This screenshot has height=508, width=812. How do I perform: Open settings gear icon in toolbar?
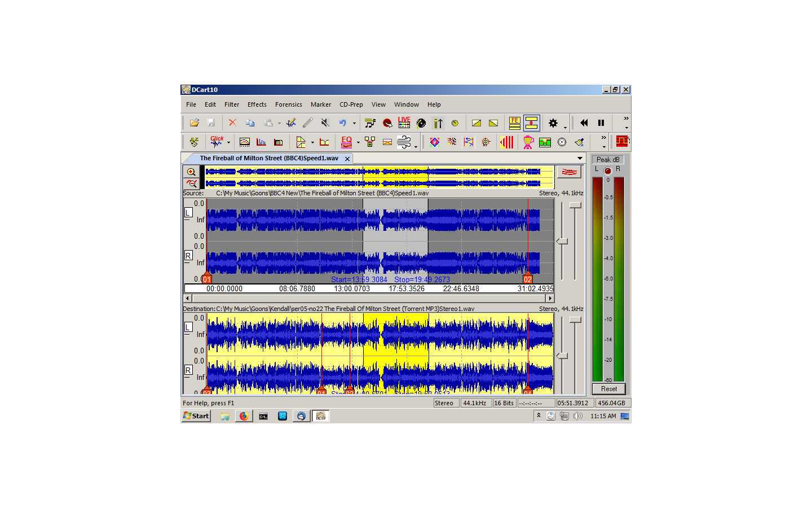pyautogui.click(x=553, y=122)
